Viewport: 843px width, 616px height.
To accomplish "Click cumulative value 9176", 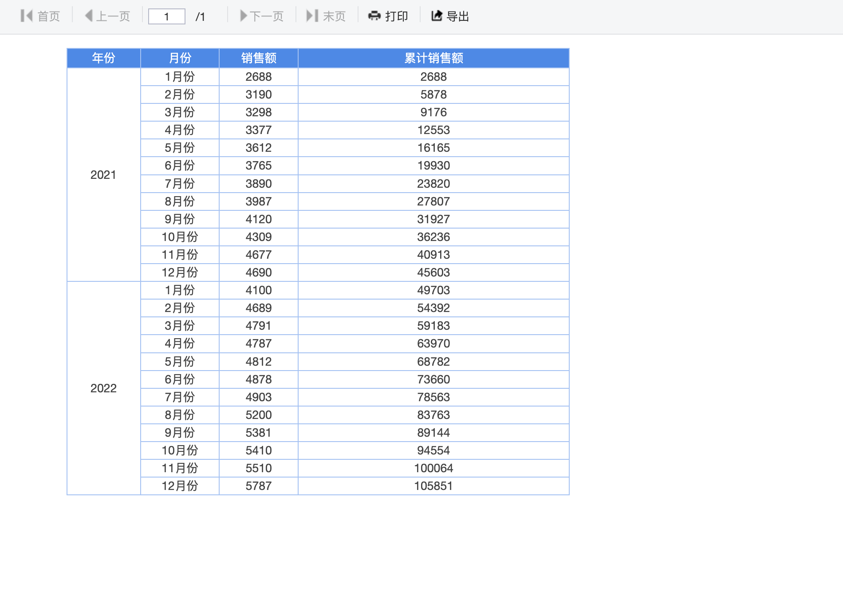I will 433,112.
